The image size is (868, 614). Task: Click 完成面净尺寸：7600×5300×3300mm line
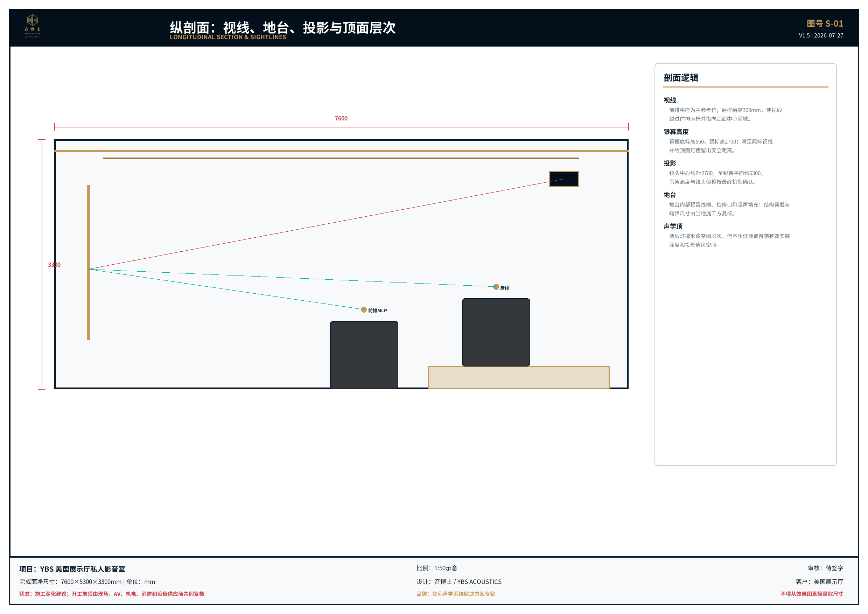click(x=87, y=582)
